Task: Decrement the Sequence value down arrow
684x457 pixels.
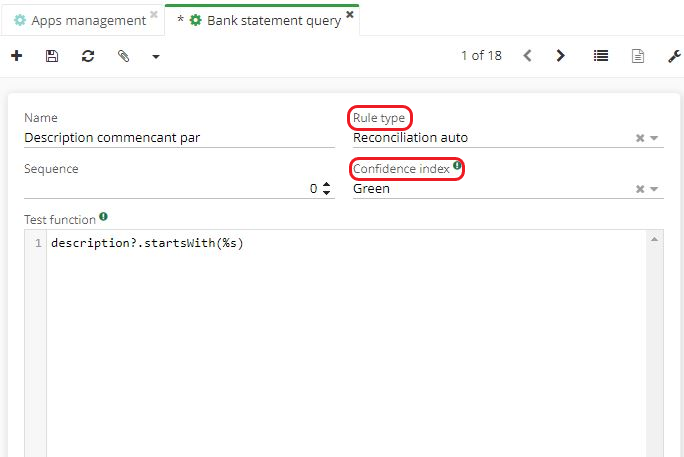Action: [x=326, y=193]
